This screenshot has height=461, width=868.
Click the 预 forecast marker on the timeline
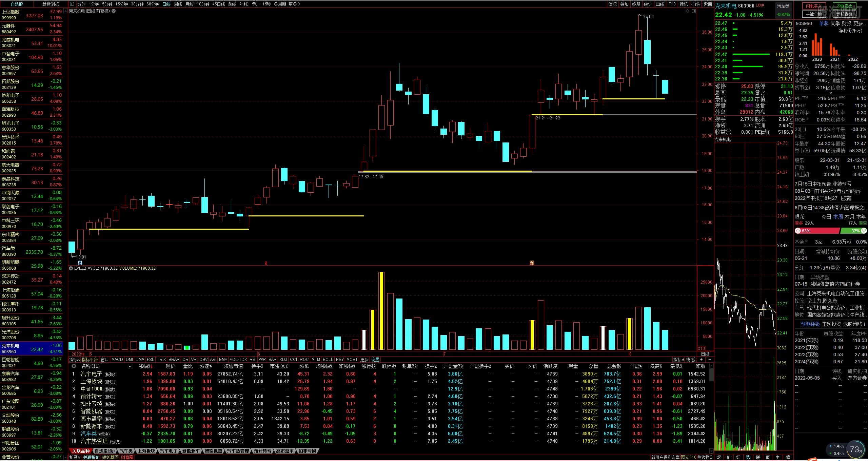pyautogui.click(x=532, y=263)
